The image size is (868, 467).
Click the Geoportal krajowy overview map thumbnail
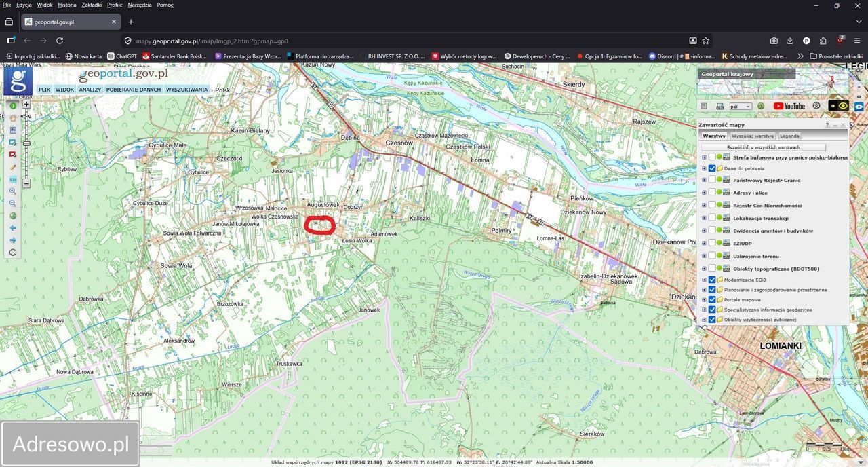[x=773, y=81]
